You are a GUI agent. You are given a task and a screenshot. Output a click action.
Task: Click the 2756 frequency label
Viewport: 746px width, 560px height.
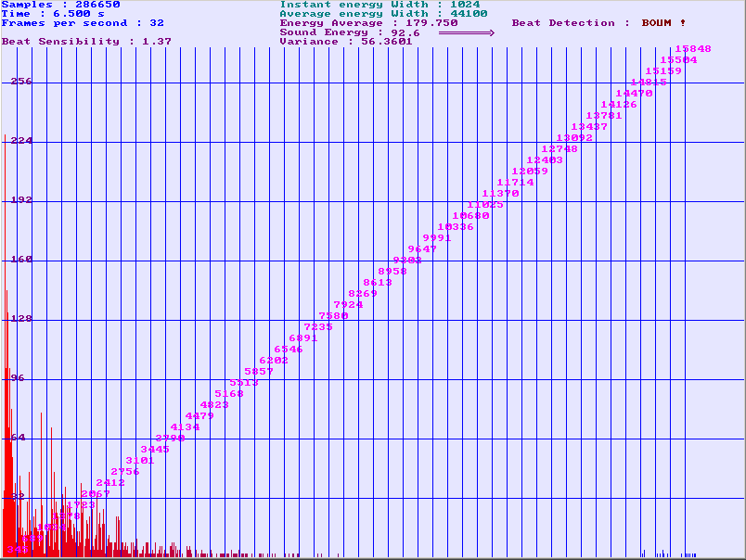tap(125, 472)
